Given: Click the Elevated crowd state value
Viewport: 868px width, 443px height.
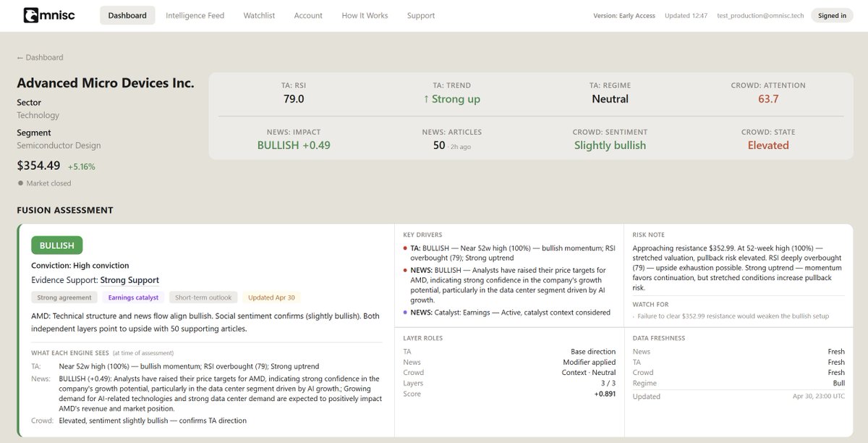Looking at the screenshot, I should tap(767, 145).
